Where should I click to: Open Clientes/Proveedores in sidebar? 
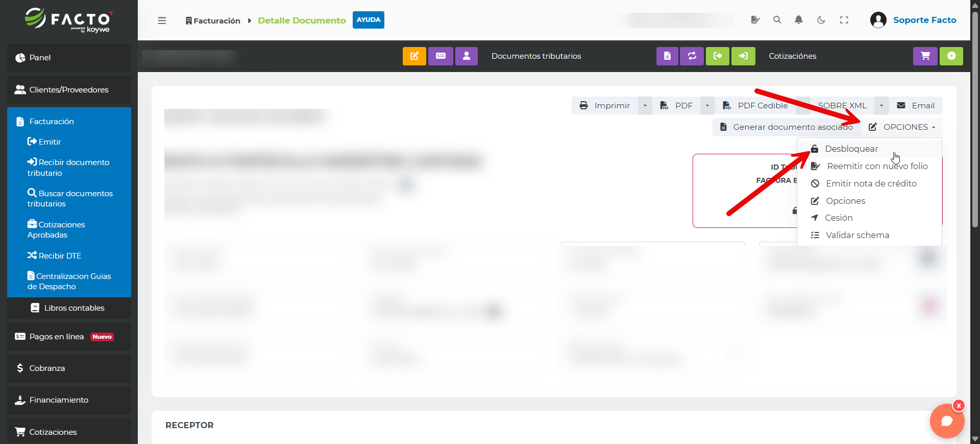pyautogui.click(x=69, y=90)
